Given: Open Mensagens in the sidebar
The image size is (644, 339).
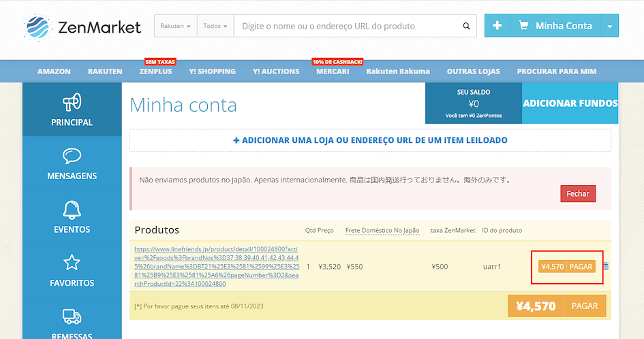Looking at the screenshot, I should [x=72, y=163].
